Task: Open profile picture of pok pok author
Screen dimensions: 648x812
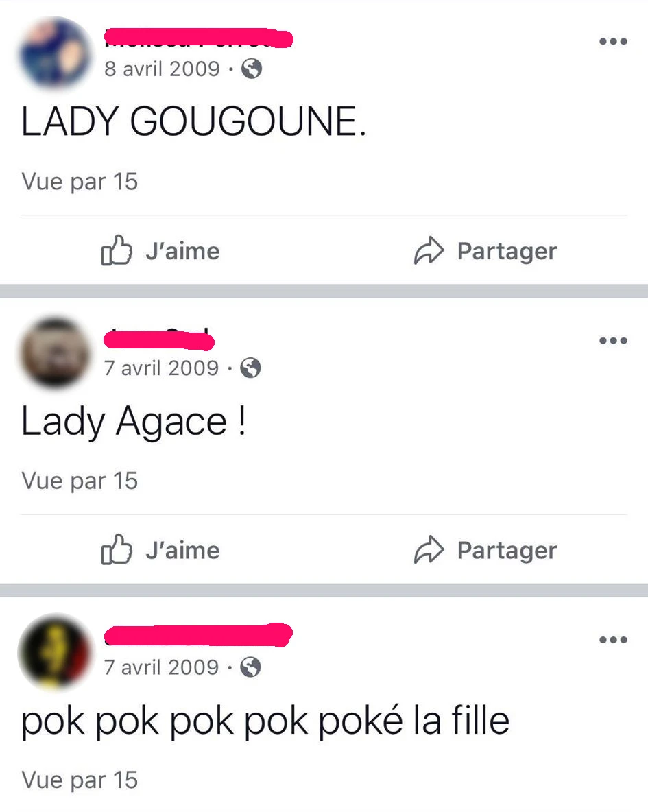Action: pyautogui.click(x=55, y=652)
